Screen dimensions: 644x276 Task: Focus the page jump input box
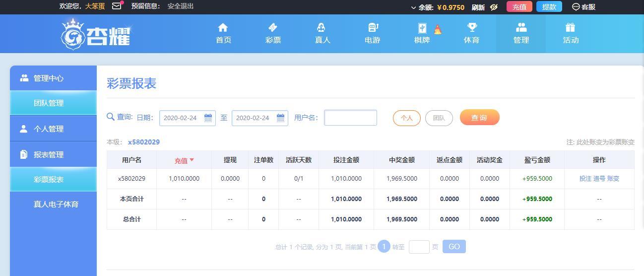[419, 247]
